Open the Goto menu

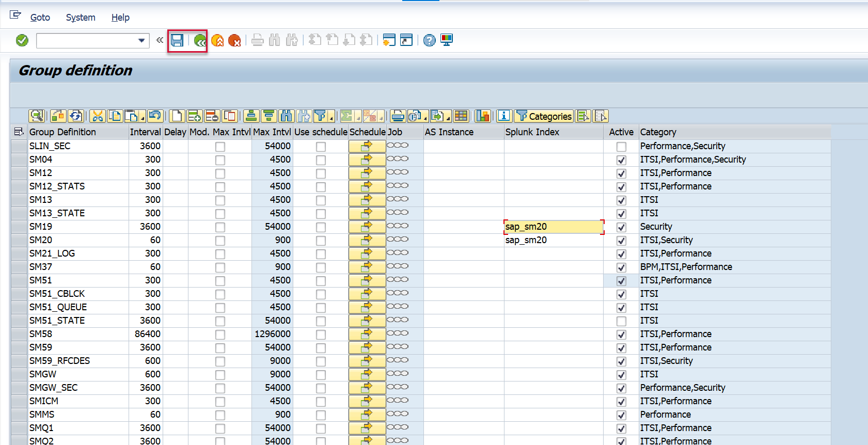40,18
